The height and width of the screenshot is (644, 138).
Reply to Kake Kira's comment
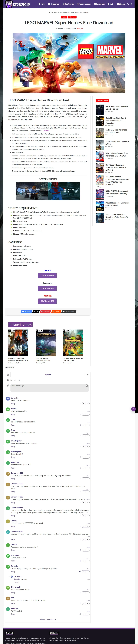(13, 468)
